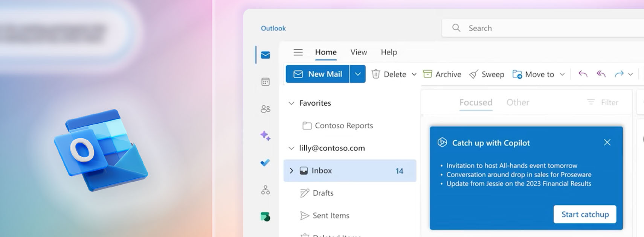
Task: Switch to the View ribbon tab
Action: coord(359,52)
